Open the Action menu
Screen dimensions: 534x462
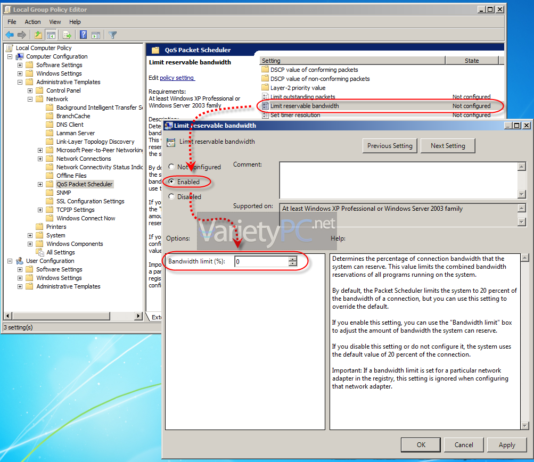tap(33, 22)
